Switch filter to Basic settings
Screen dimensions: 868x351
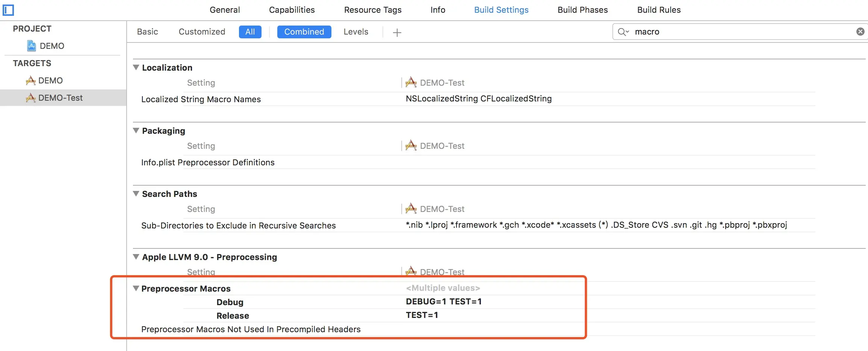[x=147, y=32]
